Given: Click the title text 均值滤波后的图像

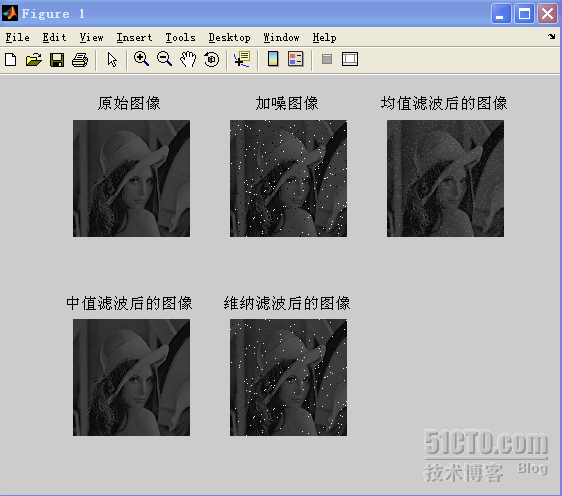Looking at the screenshot, I should coord(444,103).
